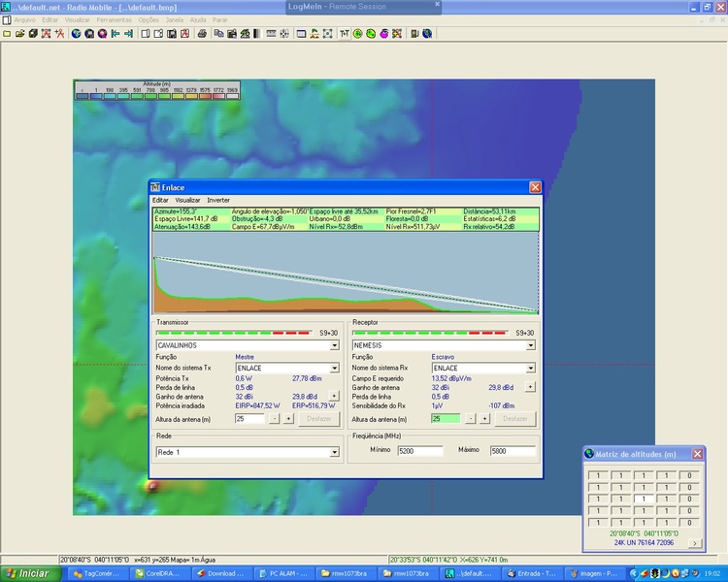Decrease receiver antenna height with minus button

pos(471,418)
